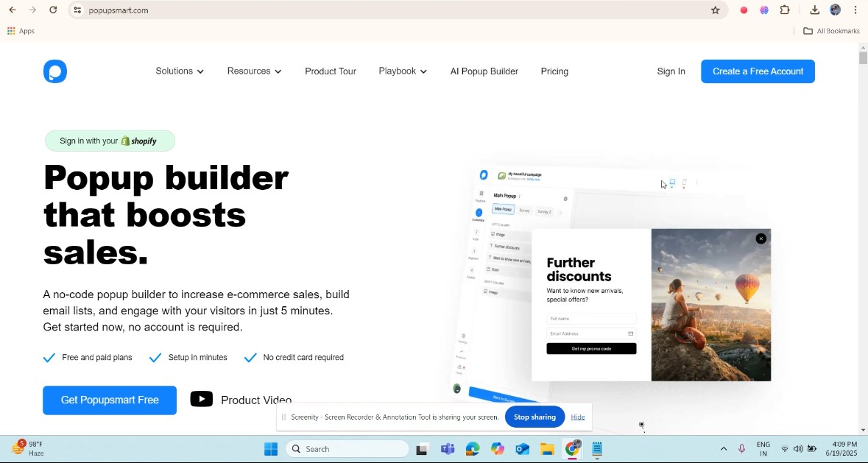Expand the Playbook dropdown
This screenshot has height=463, width=868.
pyautogui.click(x=403, y=71)
